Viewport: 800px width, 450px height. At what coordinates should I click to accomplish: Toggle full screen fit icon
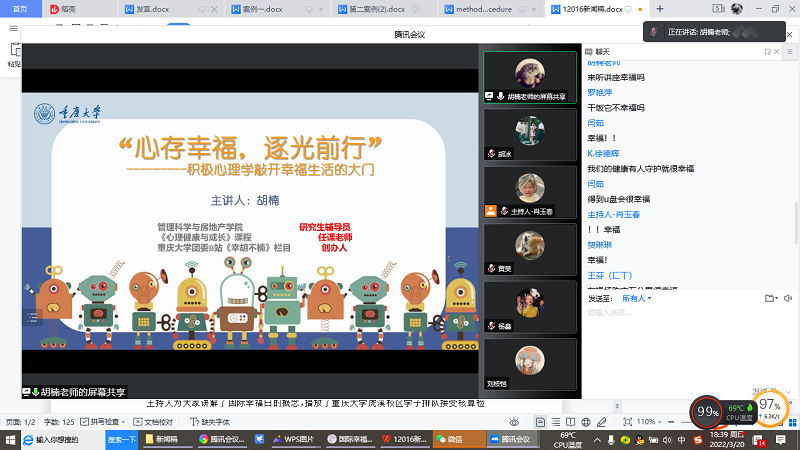click(628, 422)
